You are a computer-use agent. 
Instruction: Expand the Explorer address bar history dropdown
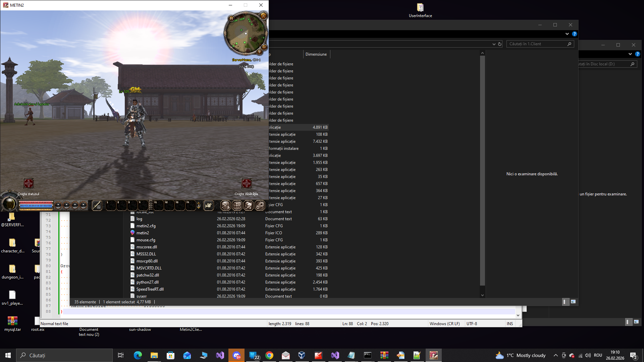pos(494,44)
